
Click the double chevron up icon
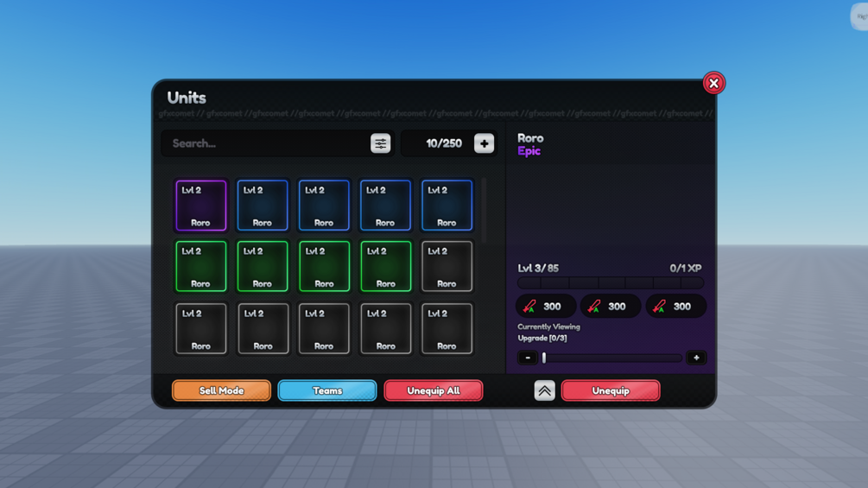(x=544, y=390)
